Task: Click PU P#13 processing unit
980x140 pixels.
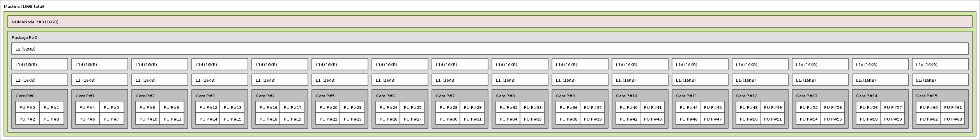Action: pyautogui.click(x=232, y=107)
